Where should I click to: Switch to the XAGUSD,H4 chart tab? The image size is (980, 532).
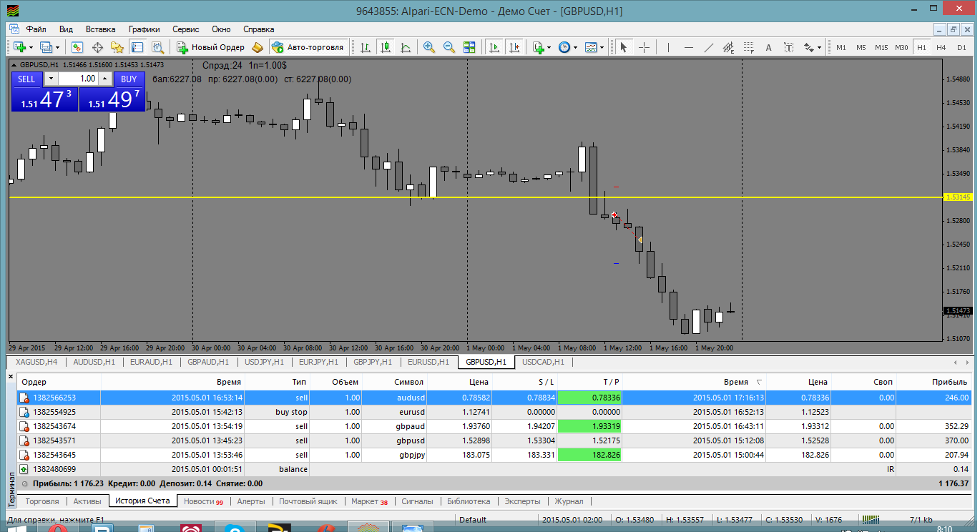pyautogui.click(x=35, y=362)
